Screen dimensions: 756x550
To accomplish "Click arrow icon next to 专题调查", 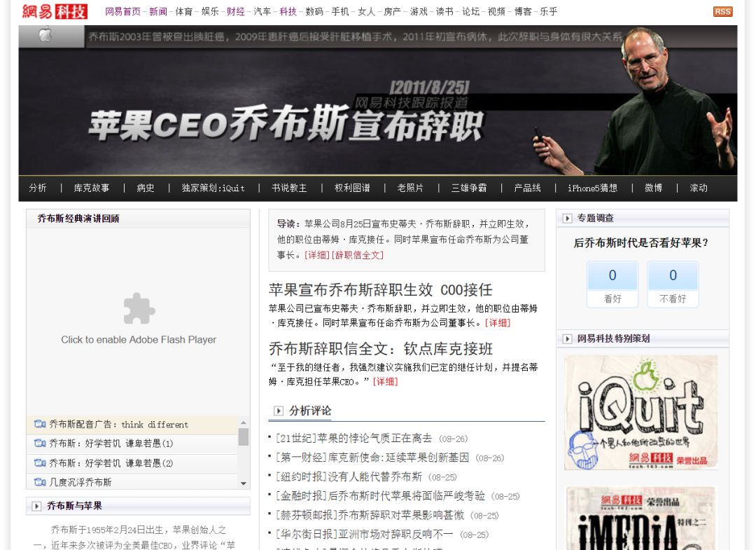I will (x=567, y=219).
